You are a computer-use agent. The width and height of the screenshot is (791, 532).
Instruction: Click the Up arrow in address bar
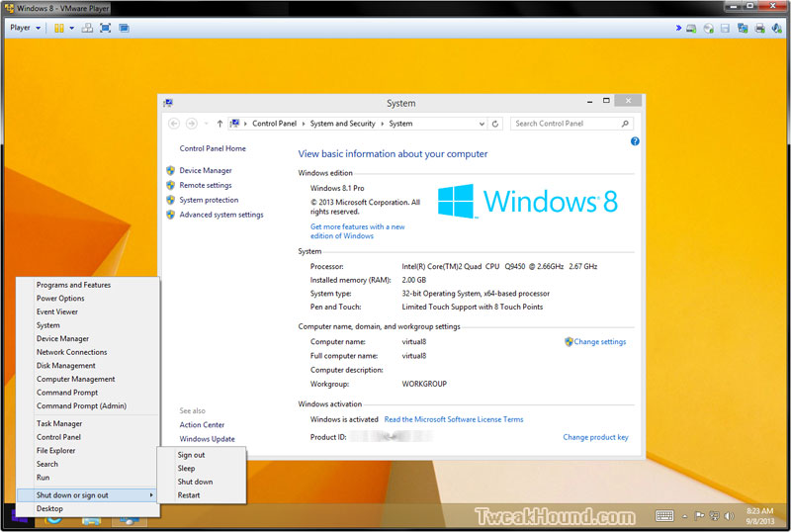pos(220,124)
